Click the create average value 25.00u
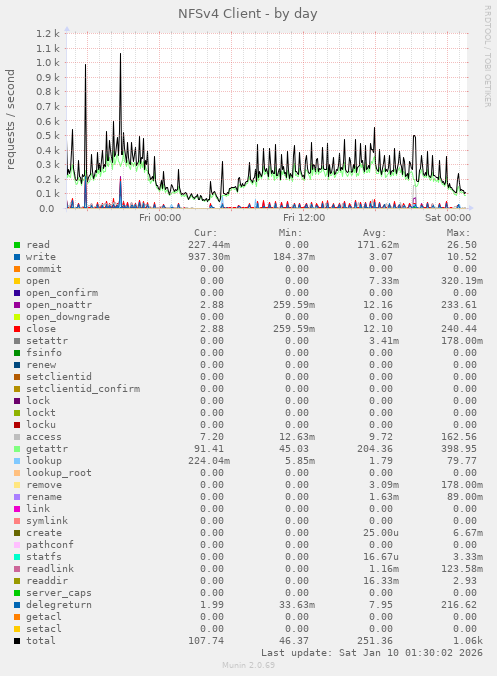497x676 pixels. (381, 533)
